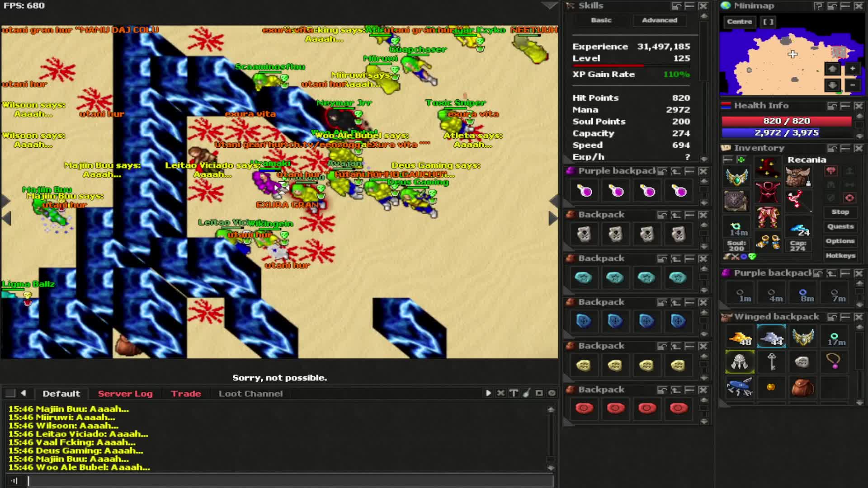Switch Skills to Basic view

(x=601, y=20)
